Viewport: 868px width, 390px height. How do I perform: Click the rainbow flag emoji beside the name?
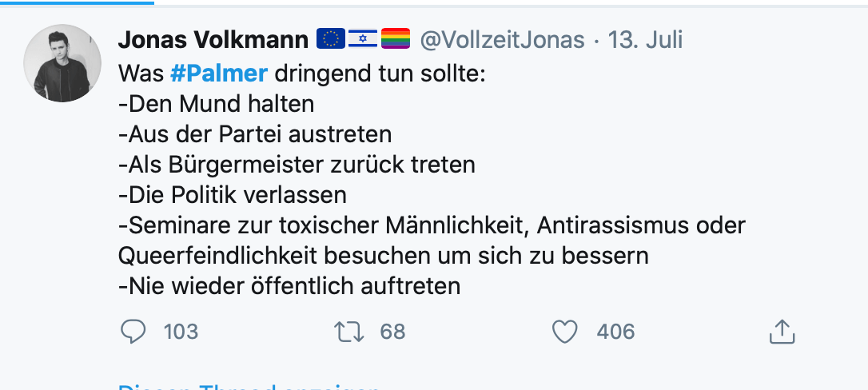pos(395,38)
